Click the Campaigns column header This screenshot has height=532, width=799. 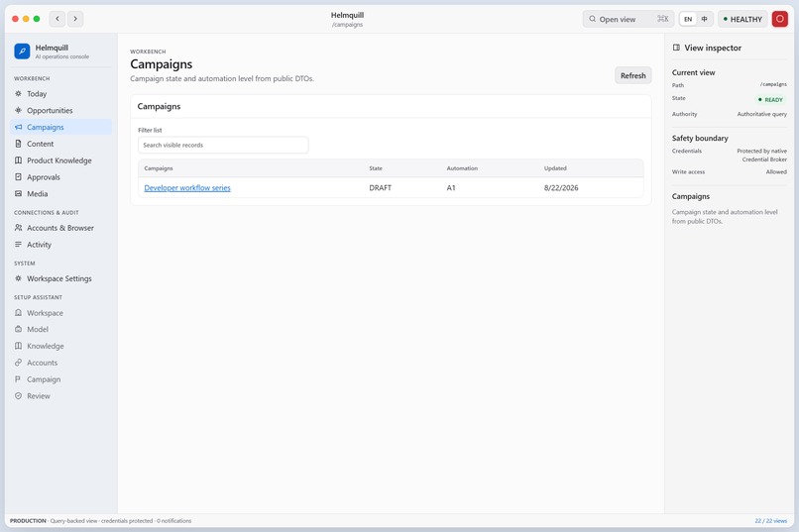[159, 168]
